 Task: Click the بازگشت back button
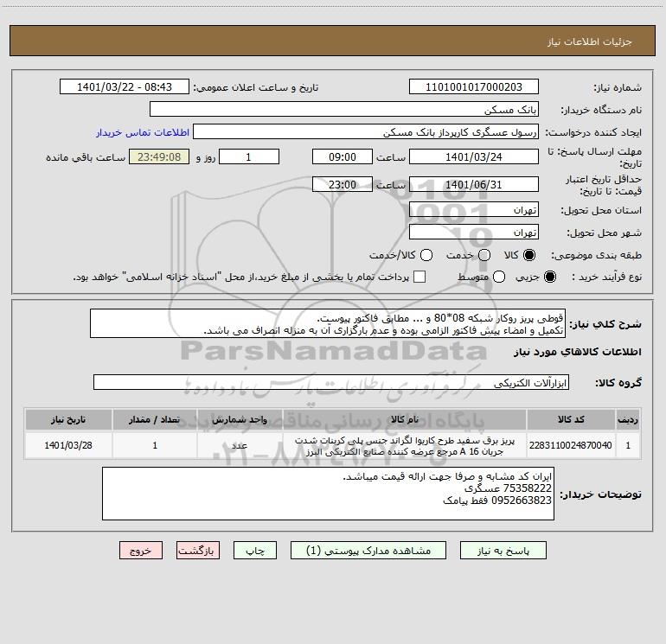pos(198,551)
